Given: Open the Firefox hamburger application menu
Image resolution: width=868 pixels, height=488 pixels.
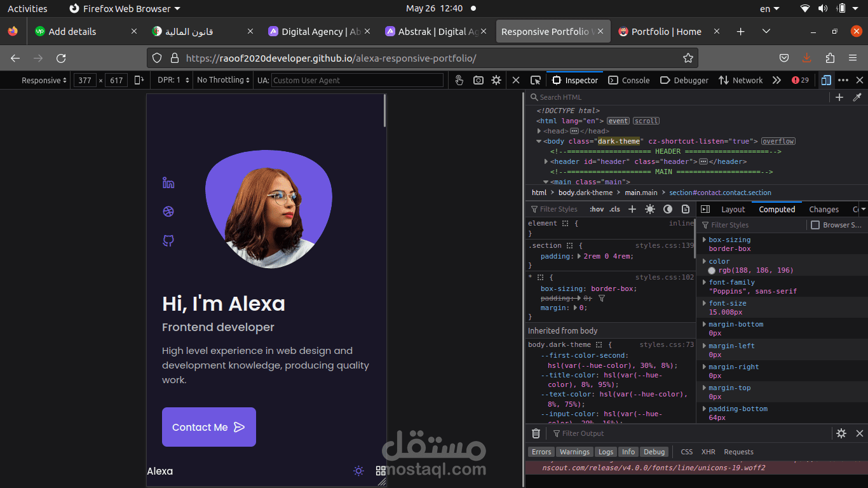Looking at the screenshot, I should pos(853,58).
